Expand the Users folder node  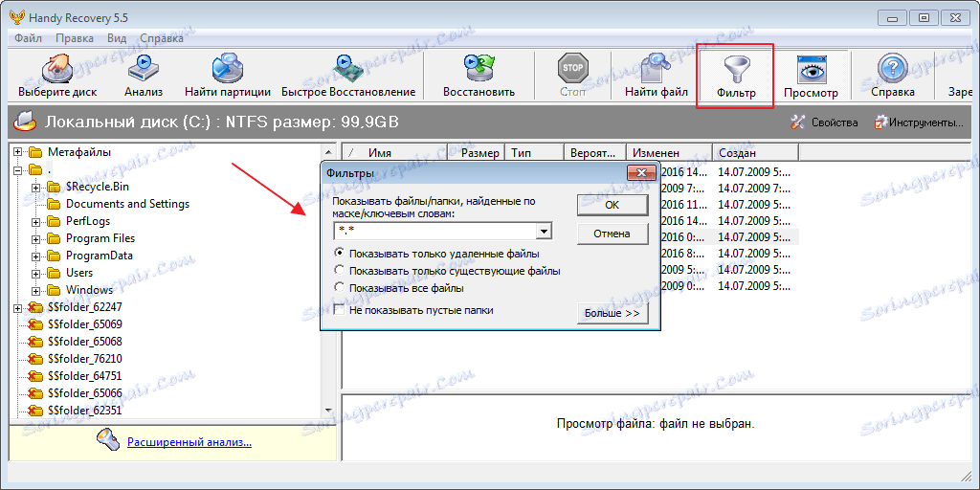tap(35, 273)
